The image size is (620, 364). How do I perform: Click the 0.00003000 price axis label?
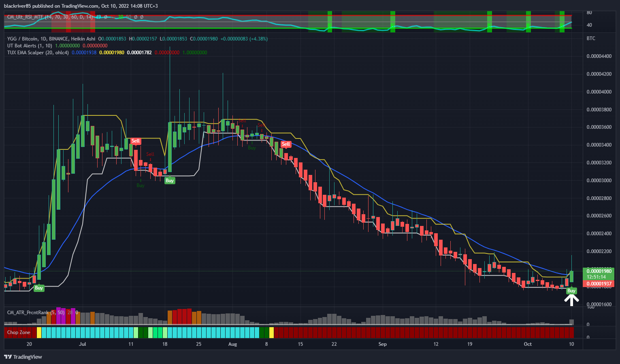[599, 181]
